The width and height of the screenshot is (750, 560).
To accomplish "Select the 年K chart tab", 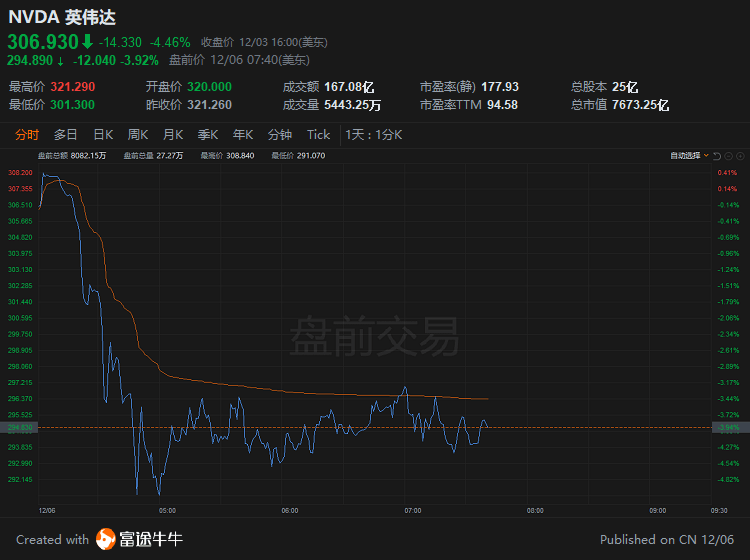I will (x=243, y=135).
